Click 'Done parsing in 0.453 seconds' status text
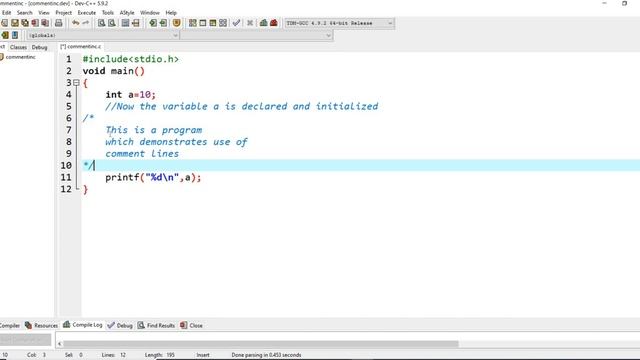The height and width of the screenshot is (360, 640). click(266, 355)
